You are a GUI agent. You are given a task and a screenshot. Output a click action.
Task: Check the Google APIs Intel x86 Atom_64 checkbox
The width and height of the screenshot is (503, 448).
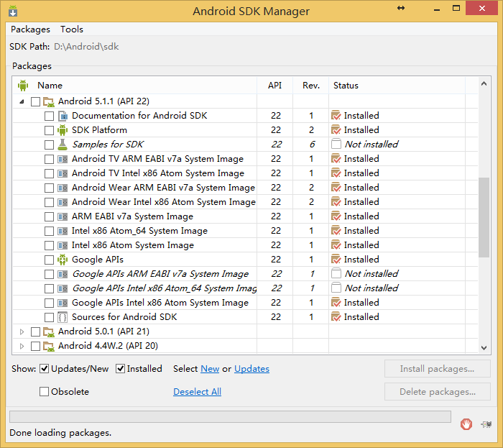pyautogui.click(x=49, y=289)
